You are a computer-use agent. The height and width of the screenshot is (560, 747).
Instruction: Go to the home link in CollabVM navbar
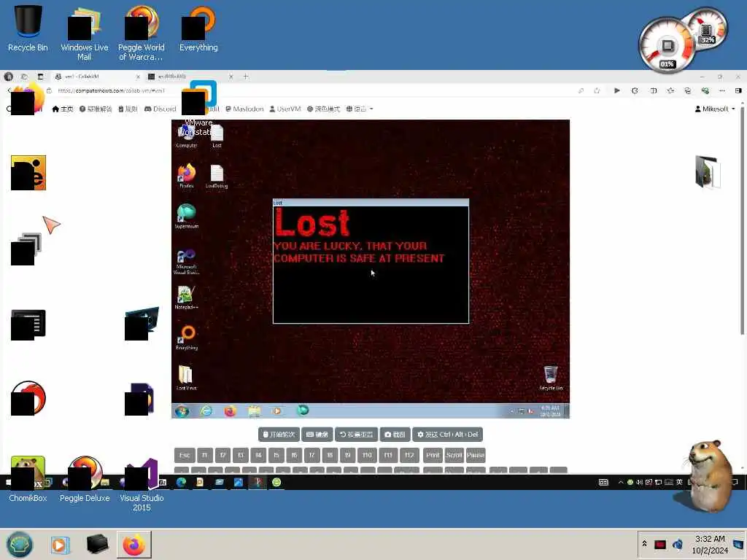click(63, 109)
